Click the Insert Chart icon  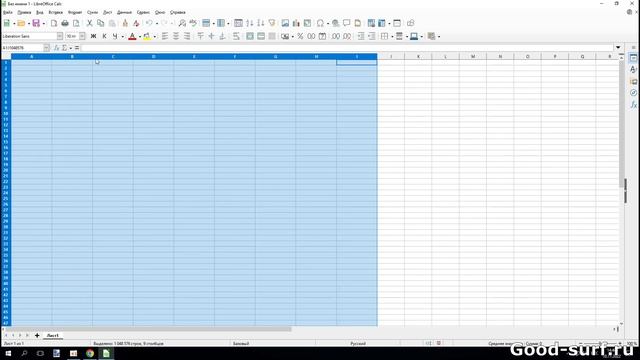pyautogui.click(x=296, y=23)
